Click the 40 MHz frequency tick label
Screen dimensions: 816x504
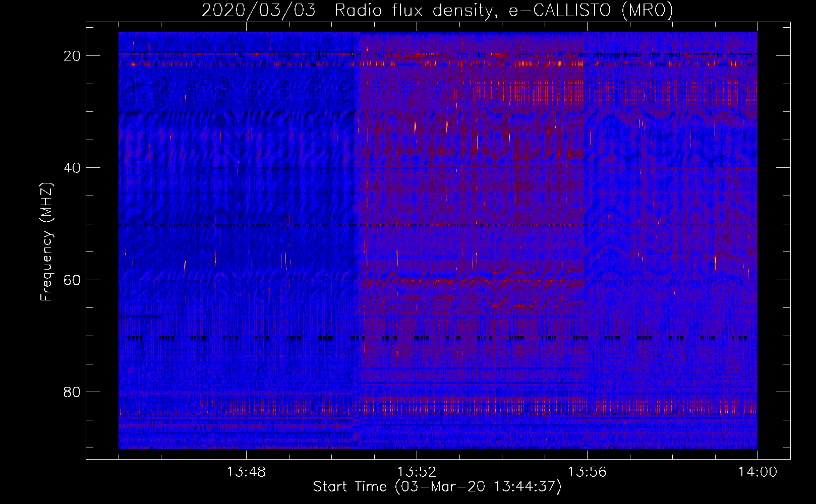point(73,168)
